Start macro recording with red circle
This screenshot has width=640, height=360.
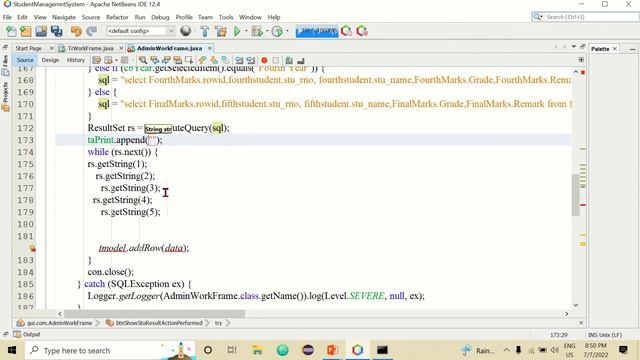pyautogui.click(x=264, y=60)
